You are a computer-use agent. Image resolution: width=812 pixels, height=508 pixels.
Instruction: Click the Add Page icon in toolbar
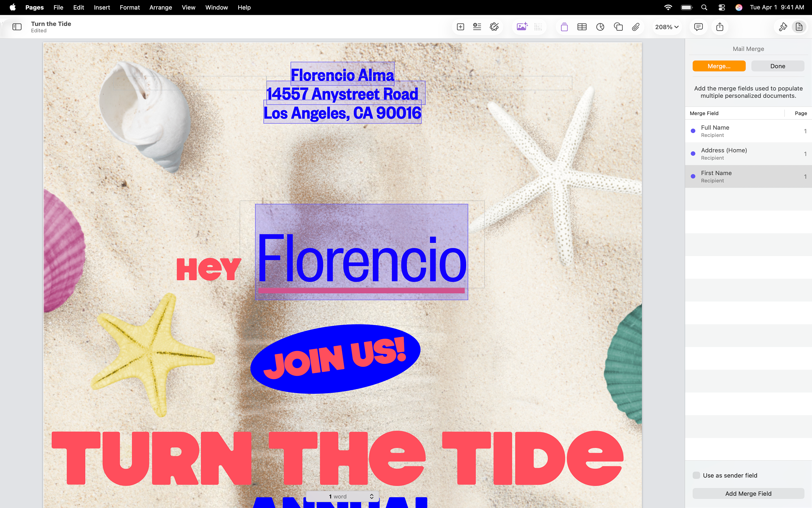click(460, 27)
